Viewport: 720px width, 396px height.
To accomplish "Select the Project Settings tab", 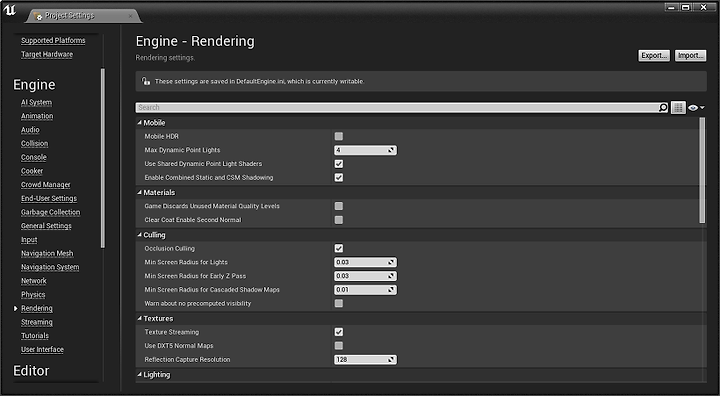I will (x=83, y=16).
